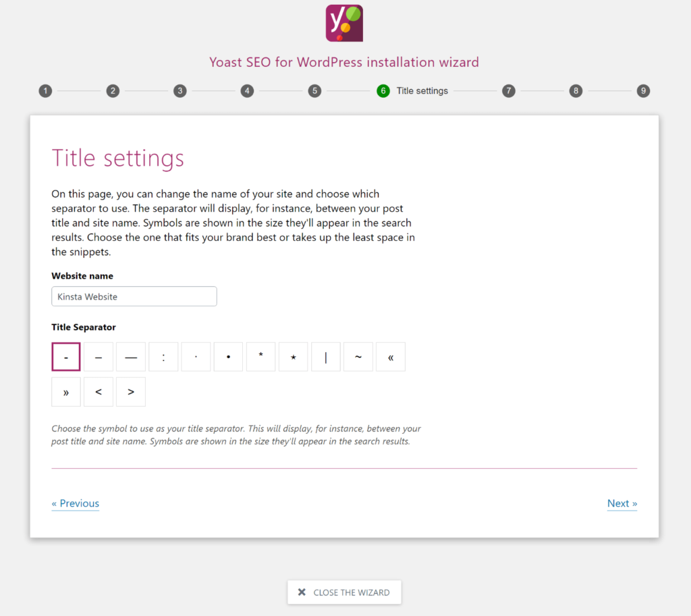Pick the solid star separator

(x=293, y=356)
